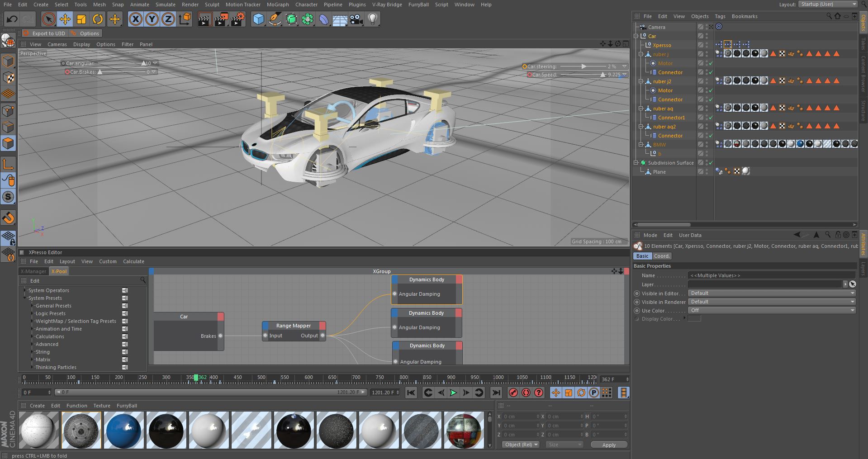Image resolution: width=868 pixels, height=459 pixels.
Task: Collapse the Car object hierarchy
Action: 636,36
